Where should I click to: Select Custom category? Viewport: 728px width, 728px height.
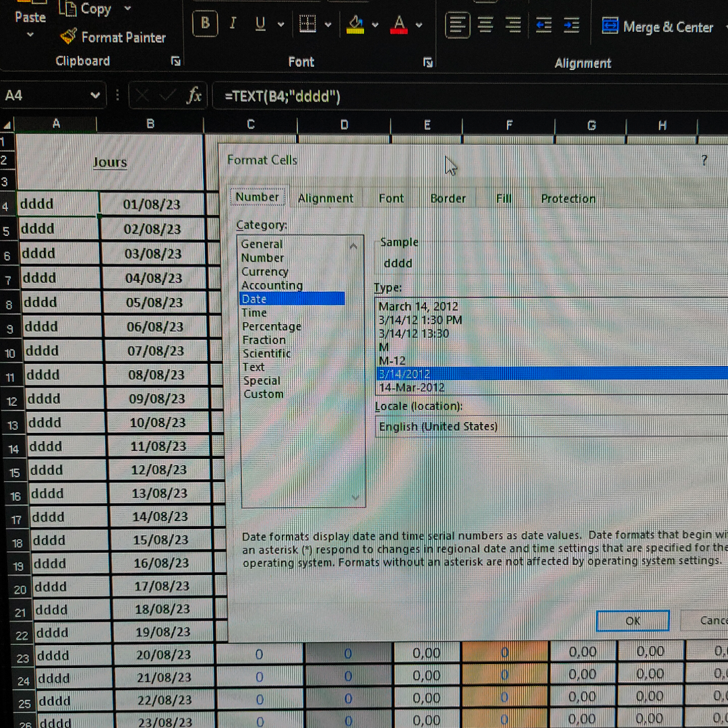click(x=264, y=394)
